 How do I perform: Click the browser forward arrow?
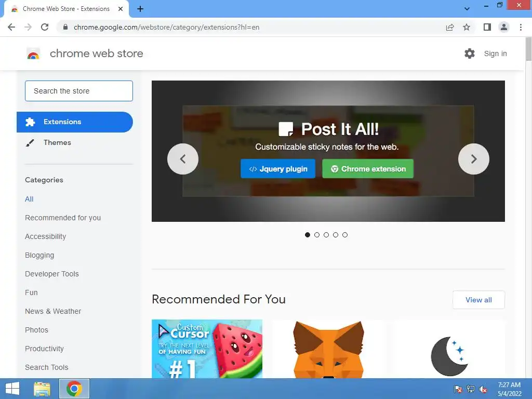(x=28, y=27)
